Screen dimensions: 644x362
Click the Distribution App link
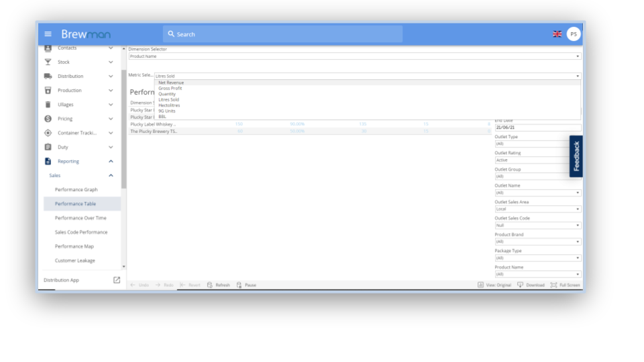61,280
